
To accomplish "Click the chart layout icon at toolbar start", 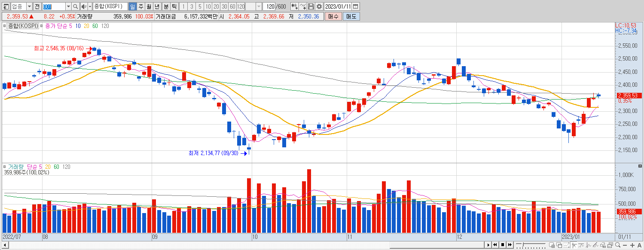I will (x=5, y=6).
